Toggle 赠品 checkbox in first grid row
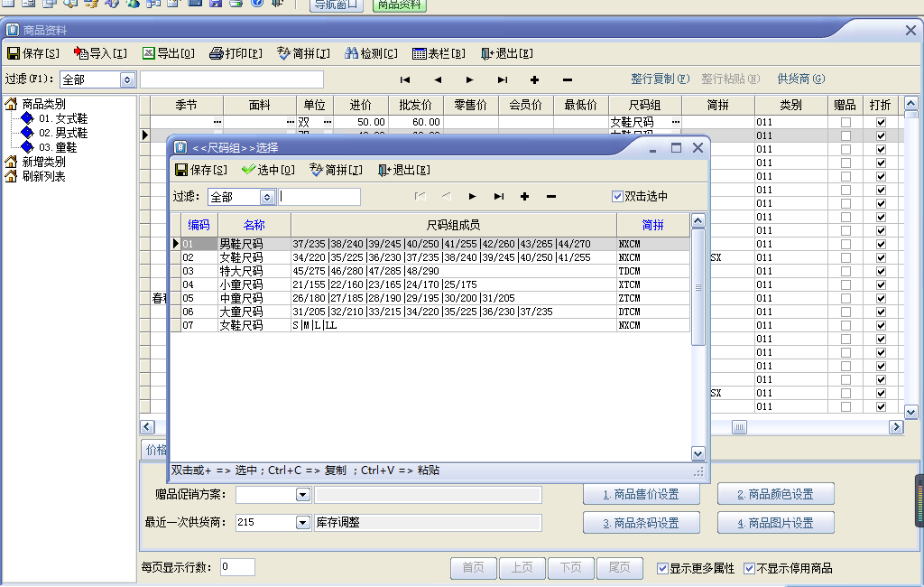This screenshot has width=924, height=587. click(x=845, y=122)
